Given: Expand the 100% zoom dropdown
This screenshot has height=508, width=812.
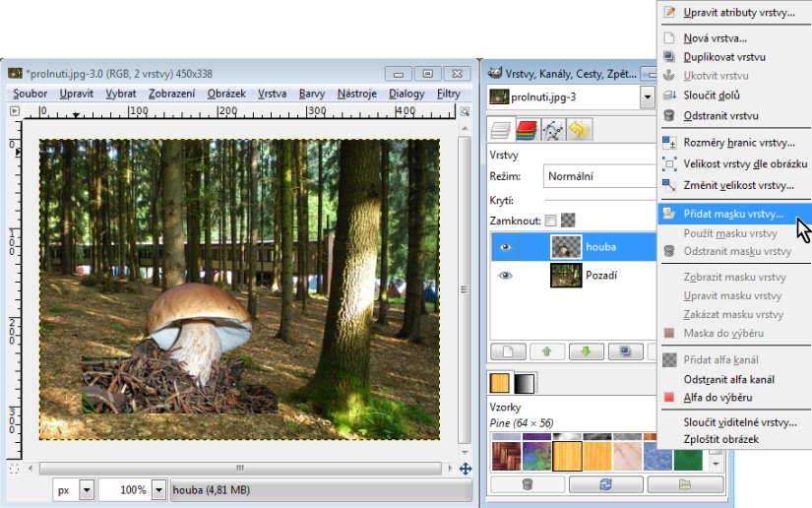Looking at the screenshot, I should pyautogui.click(x=158, y=489).
